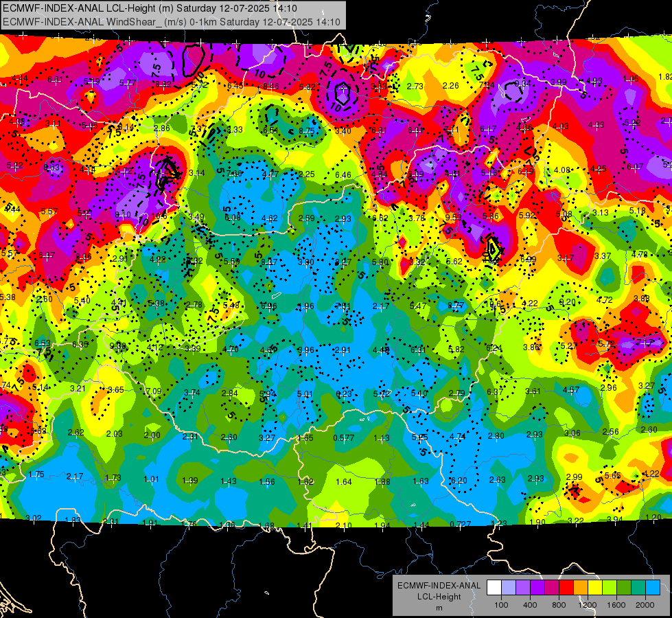
Task: Click the wind shear value 8.75
Action: tap(307, 130)
